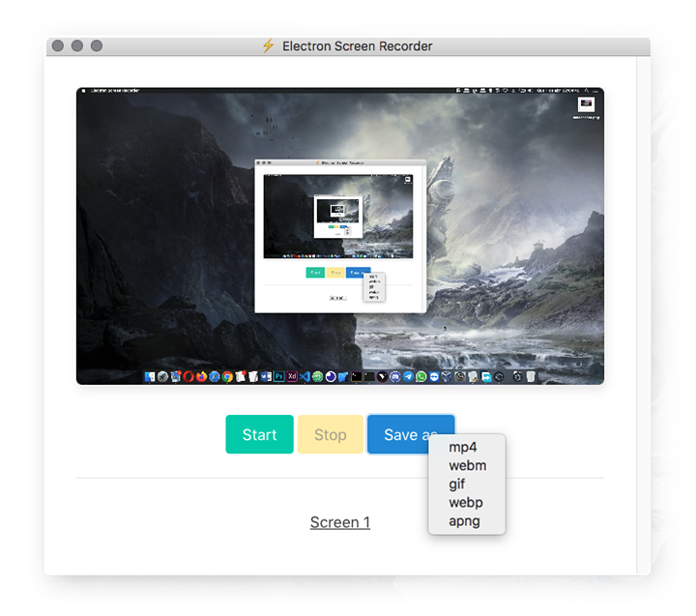Select the apng export option
The width and height of the screenshot is (696, 616).
(464, 521)
